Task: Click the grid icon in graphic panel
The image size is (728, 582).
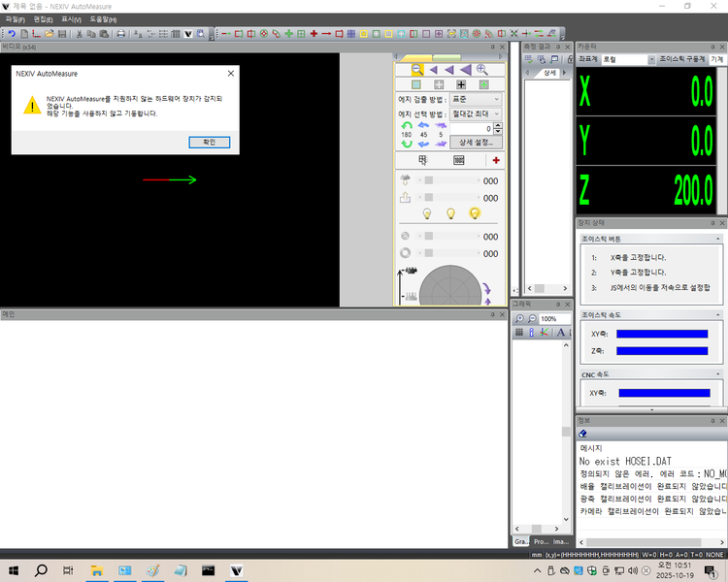Action: point(519,333)
